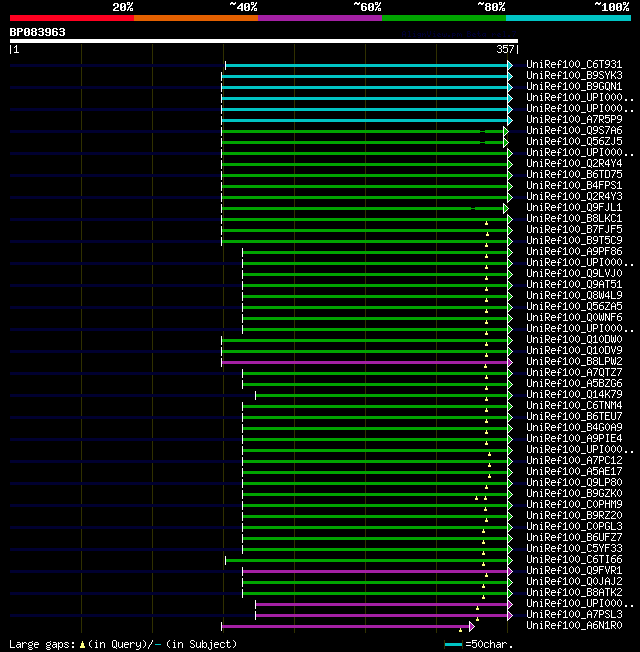640x652 pixels.
Task: Click the UniRef100_B9GZK0 label
Action: (574, 494)
